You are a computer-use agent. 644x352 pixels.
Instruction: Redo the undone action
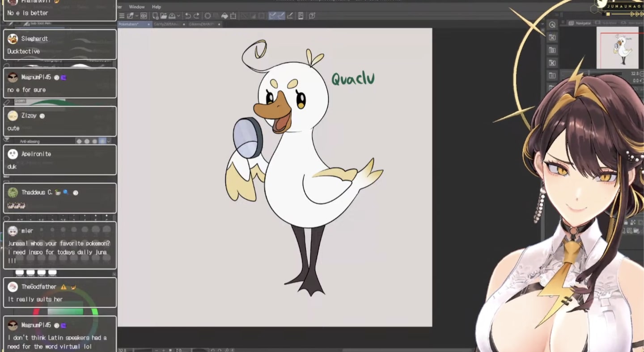[x=196, y=16]
